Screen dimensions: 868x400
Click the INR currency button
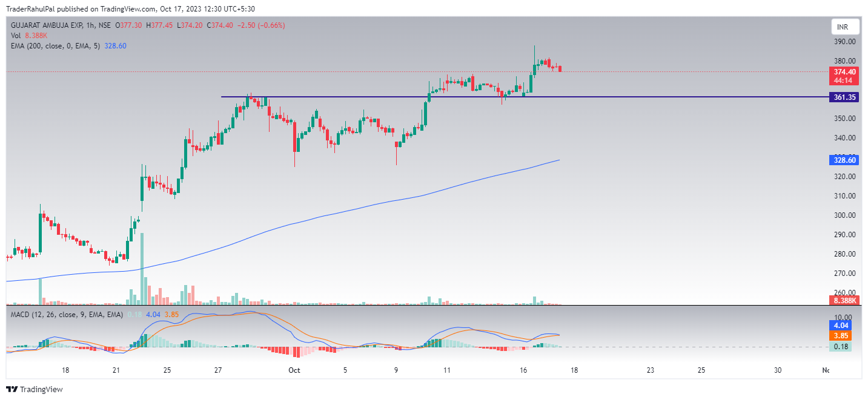[844, 27]
